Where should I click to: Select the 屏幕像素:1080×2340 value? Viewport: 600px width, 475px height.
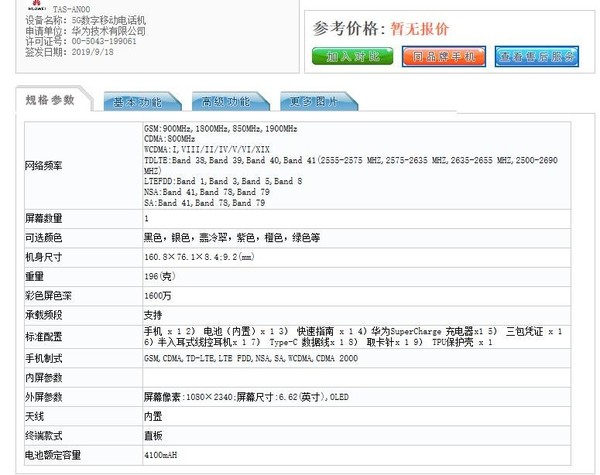coord(246,397)
